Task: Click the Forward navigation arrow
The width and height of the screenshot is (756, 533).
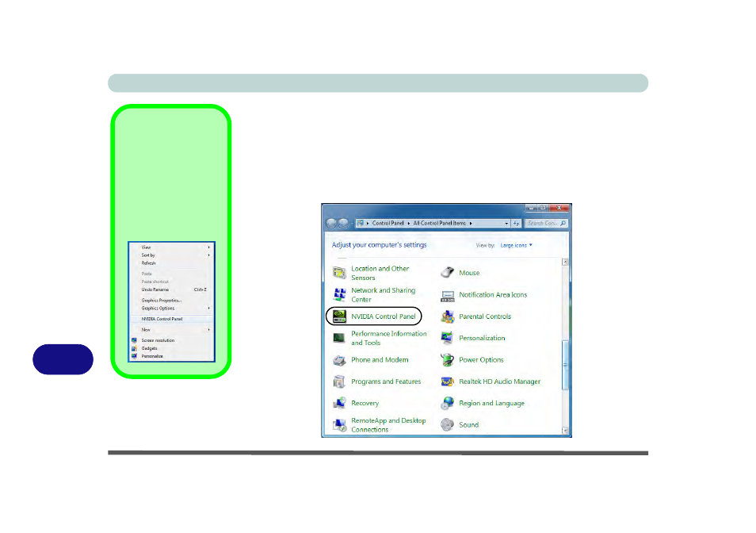Action: [343, 224]
